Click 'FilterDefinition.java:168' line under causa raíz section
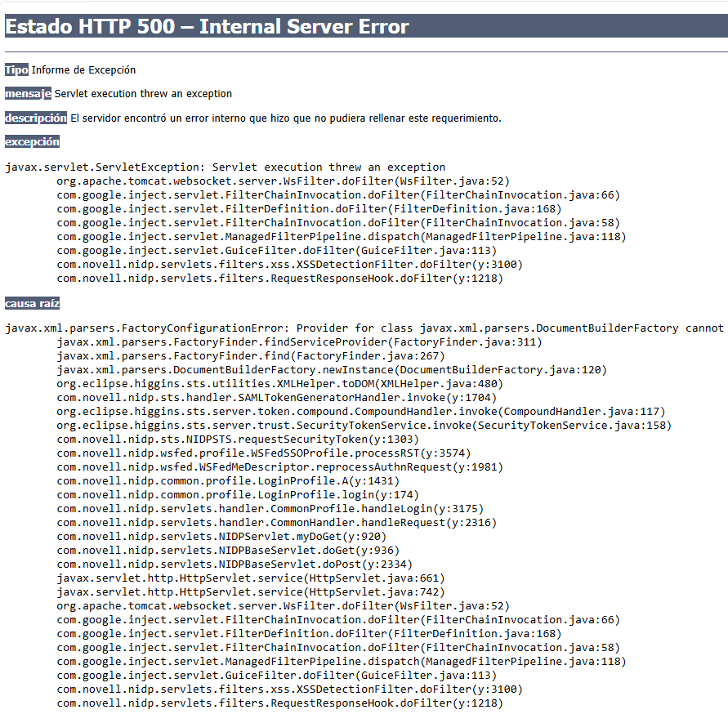The height and width of the screenshot is (714, 728). [x=309, y=635]
